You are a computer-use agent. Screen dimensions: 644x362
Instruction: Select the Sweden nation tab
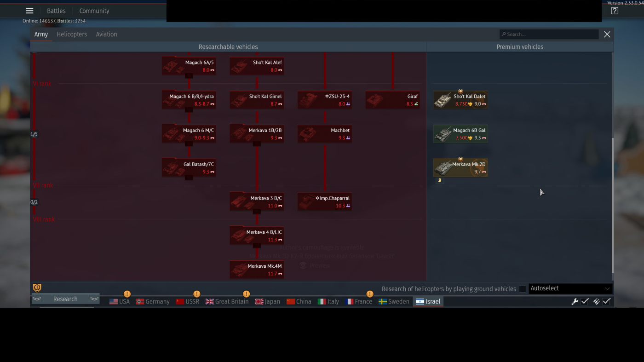pyautogui.click(x=394, y=302)
